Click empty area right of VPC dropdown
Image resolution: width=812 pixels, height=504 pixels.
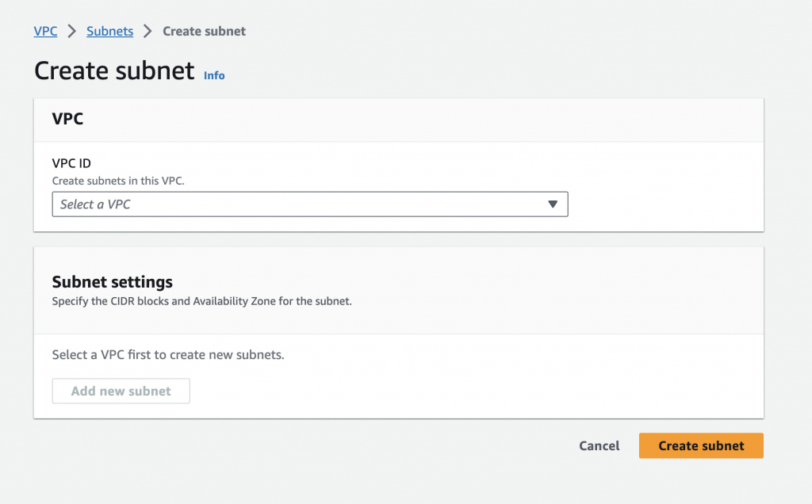coord(665,204)
